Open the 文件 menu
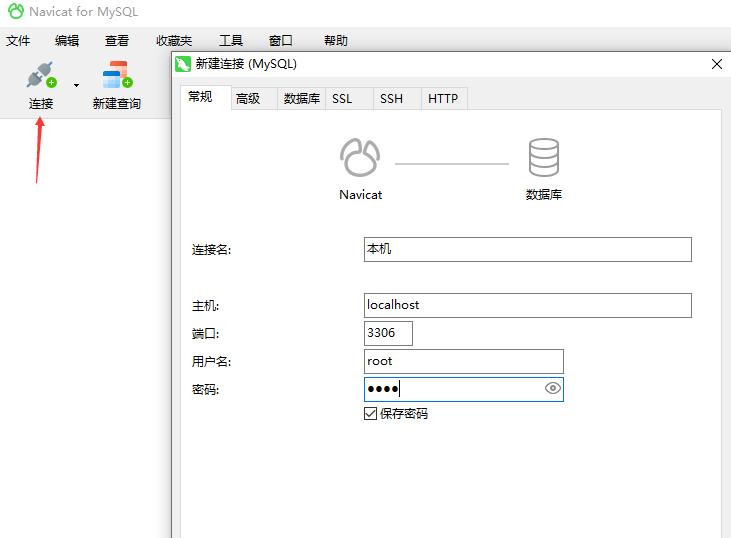 click(x=18, y=41)
